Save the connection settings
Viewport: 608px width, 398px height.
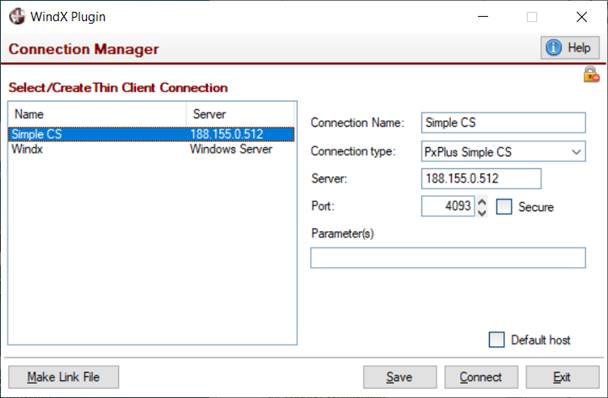[x=400, y=377]
